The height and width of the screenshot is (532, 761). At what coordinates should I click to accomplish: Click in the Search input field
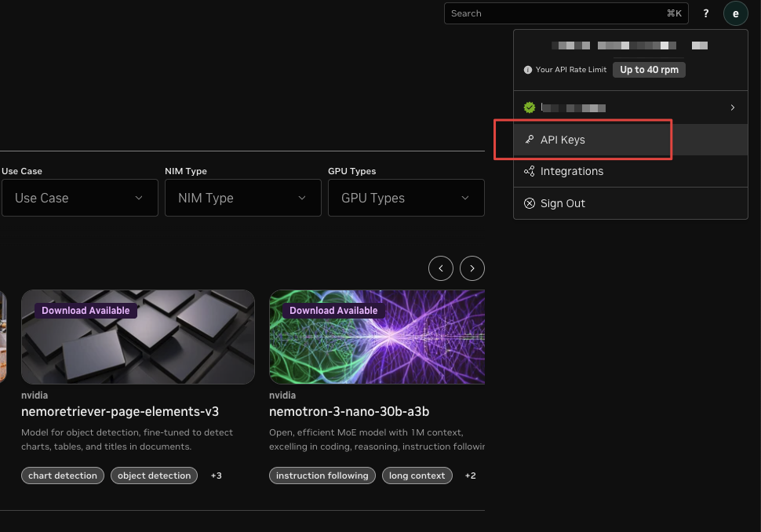(x=566, y=13)
